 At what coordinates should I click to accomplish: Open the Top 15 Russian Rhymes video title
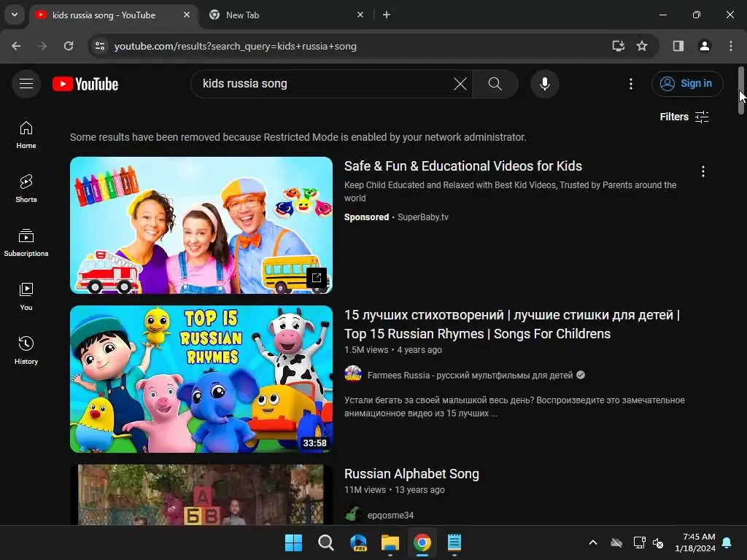511,324
